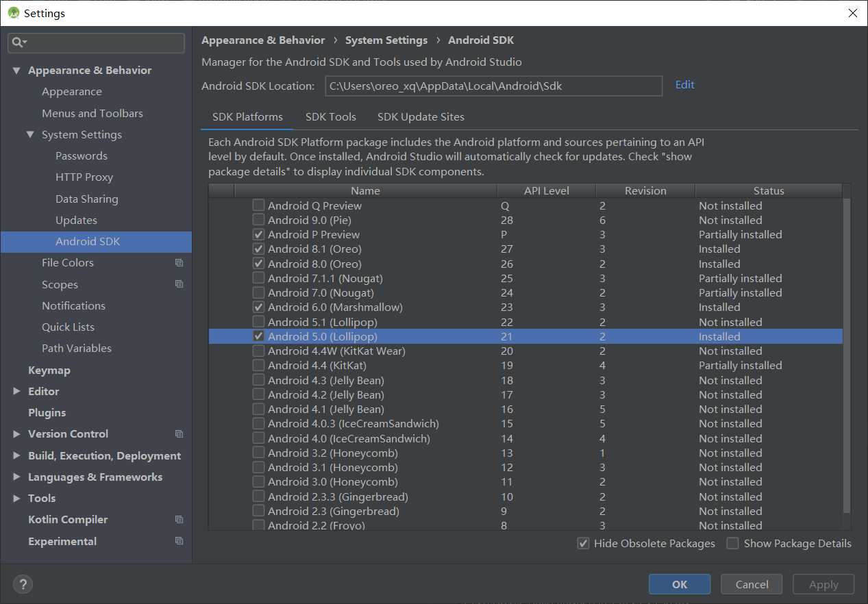
Task: Uncheck the Android 5.0 (Lollipop) checkbox
Action: click(258, 336)
